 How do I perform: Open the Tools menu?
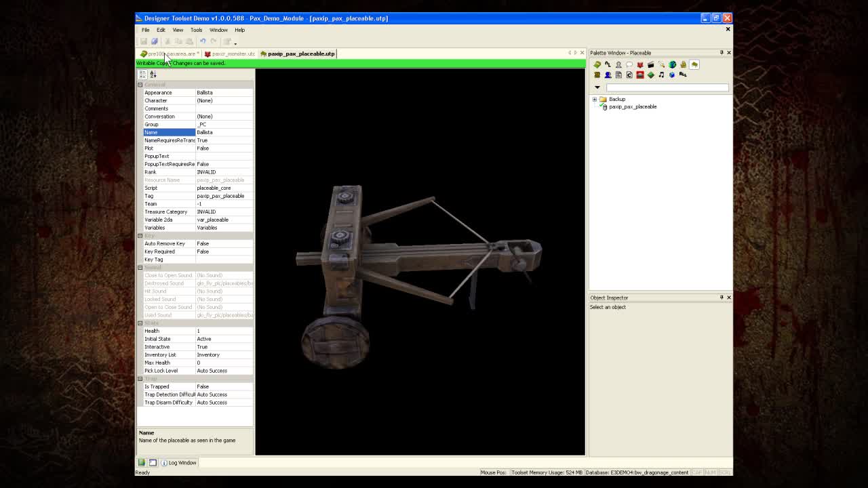tap(196, 30)
